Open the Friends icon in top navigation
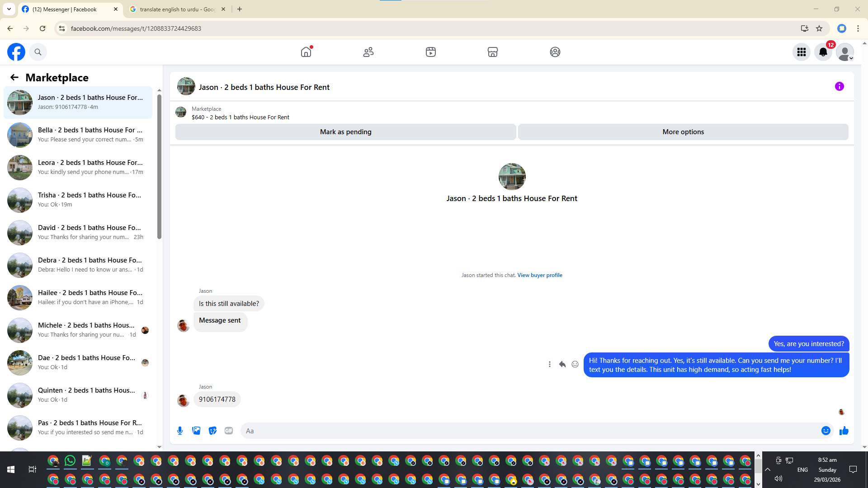Image resolution: width=868 pixels, height=488 pixels. tap(368, 52)
